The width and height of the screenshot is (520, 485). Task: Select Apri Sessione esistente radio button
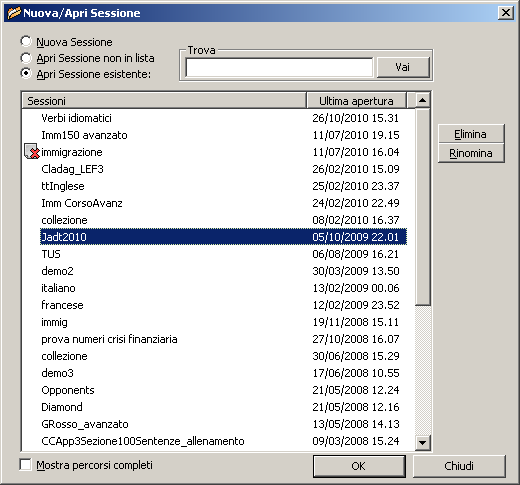click(26, 73)
